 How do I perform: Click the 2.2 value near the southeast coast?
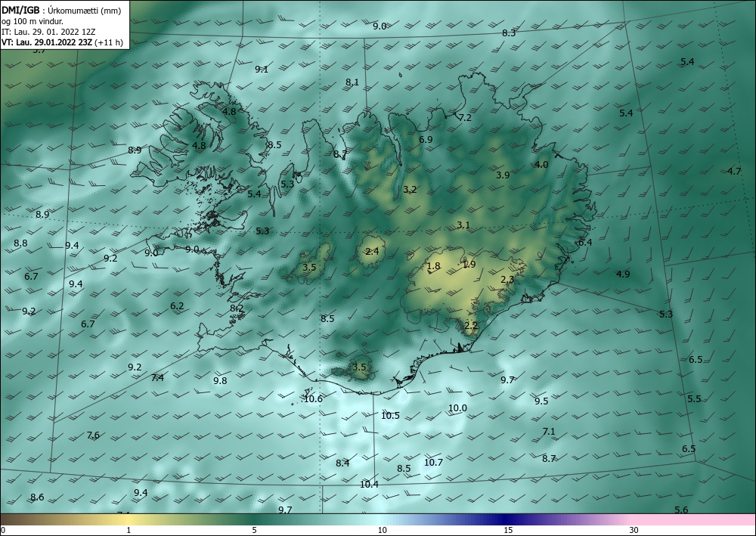click(x=471, y=326)
